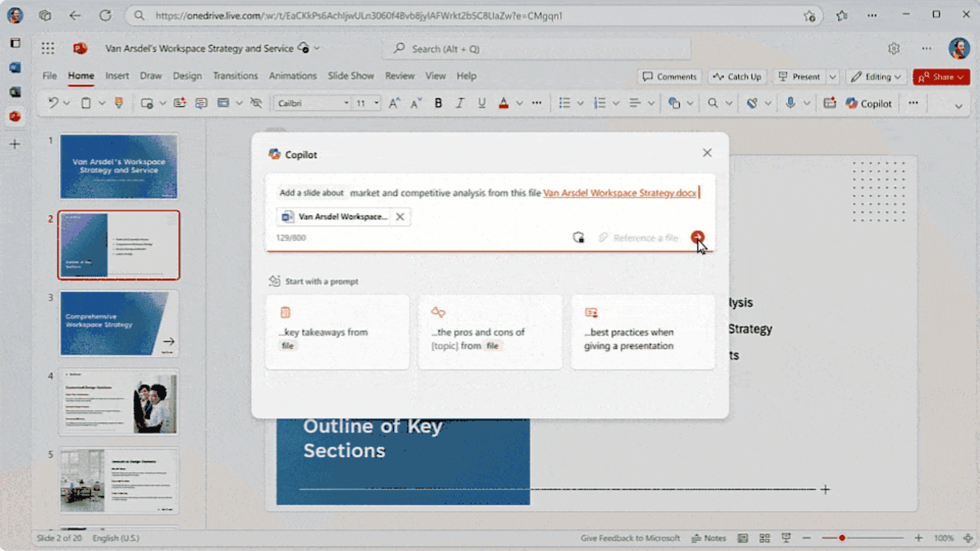The image size is (980, 551).
Task: Click the PowerPoint logo icon in the header
Action: tap(80, 48)
